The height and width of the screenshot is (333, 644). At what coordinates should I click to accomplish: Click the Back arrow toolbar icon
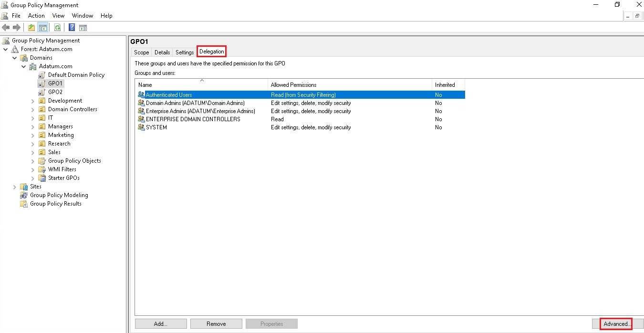pyautogui.click(x=6, y=28)
